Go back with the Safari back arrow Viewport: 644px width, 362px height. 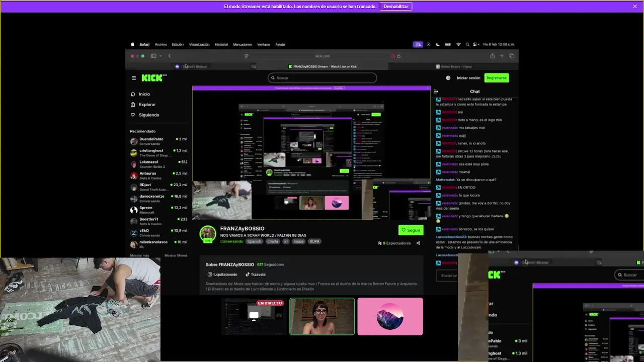click(170, 56)
